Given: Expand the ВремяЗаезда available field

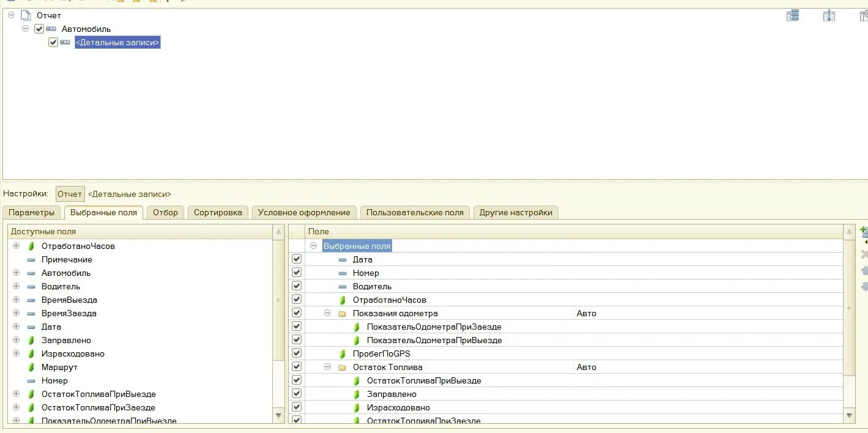Looking at the screenshot, I should [x=16, y=313].
